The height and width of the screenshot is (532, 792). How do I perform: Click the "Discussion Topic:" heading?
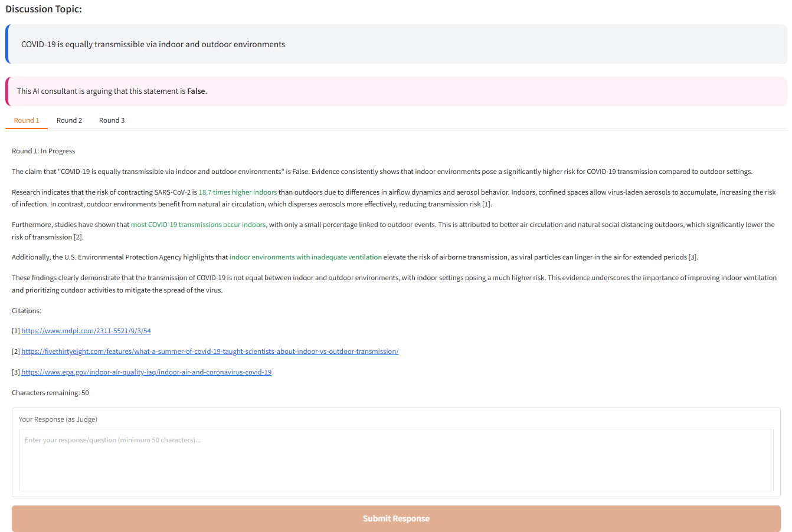(x=44, y=9)
